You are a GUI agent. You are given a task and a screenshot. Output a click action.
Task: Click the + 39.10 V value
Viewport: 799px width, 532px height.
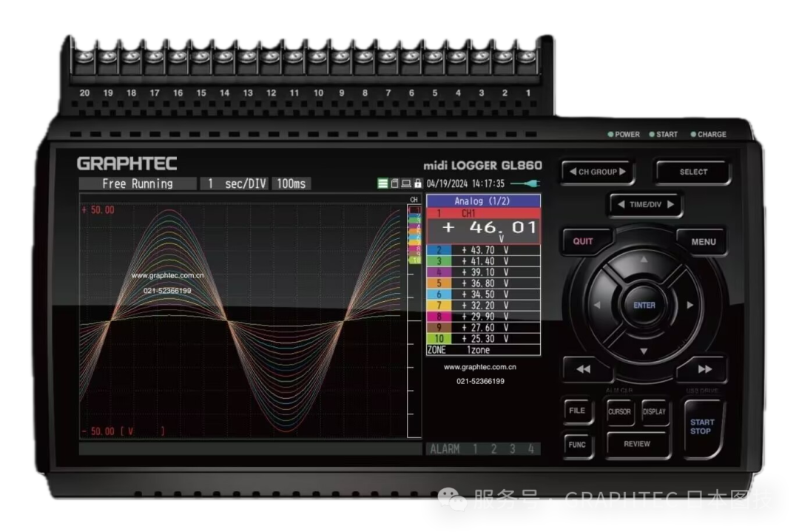[485, 272]
